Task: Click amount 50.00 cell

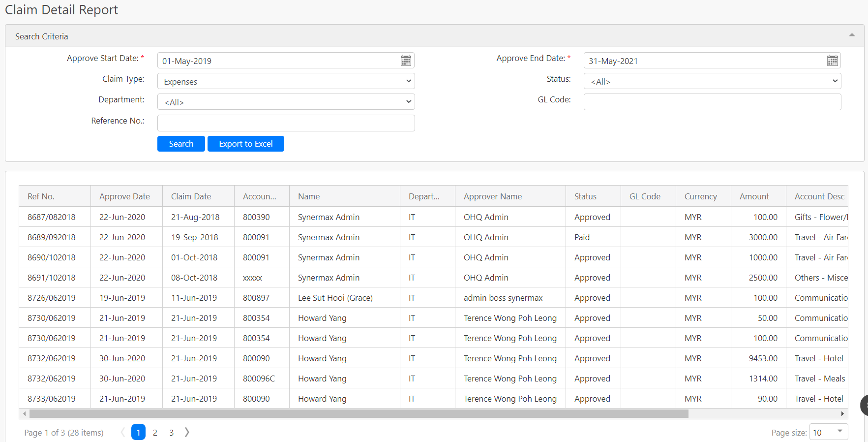Action: point(758,318)
